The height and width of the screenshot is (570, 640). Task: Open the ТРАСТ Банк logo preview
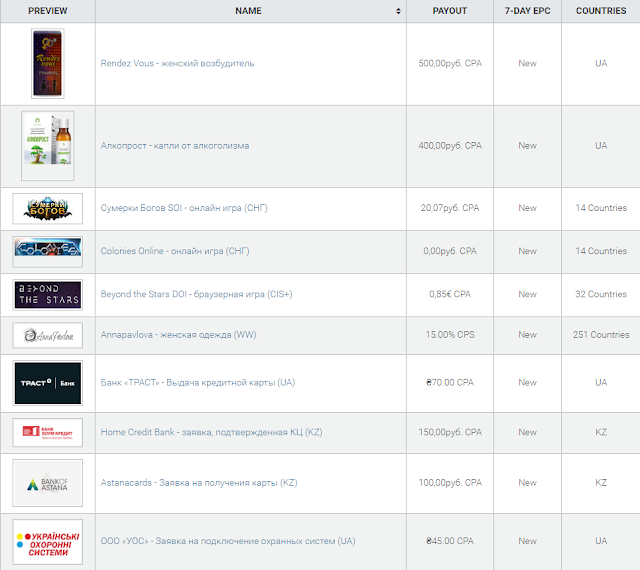point(48,383)
